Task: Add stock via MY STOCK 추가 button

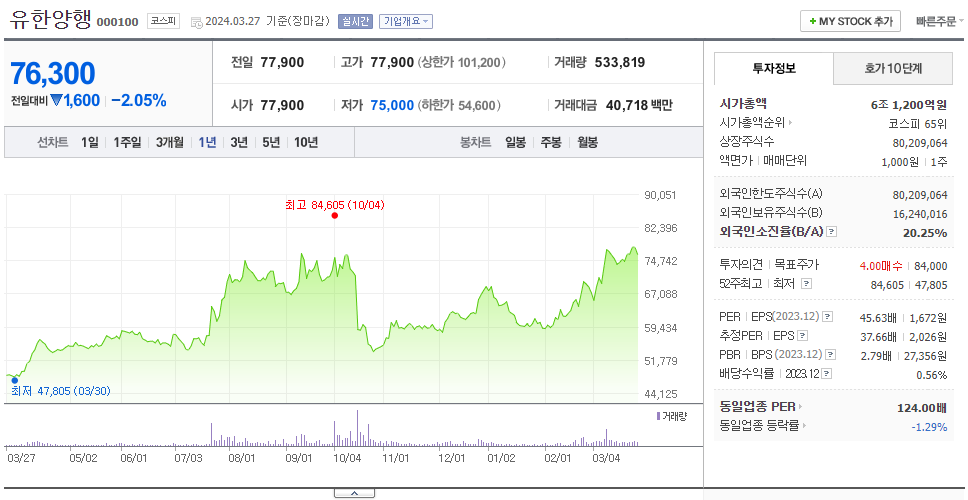Action: pos(850,22)
